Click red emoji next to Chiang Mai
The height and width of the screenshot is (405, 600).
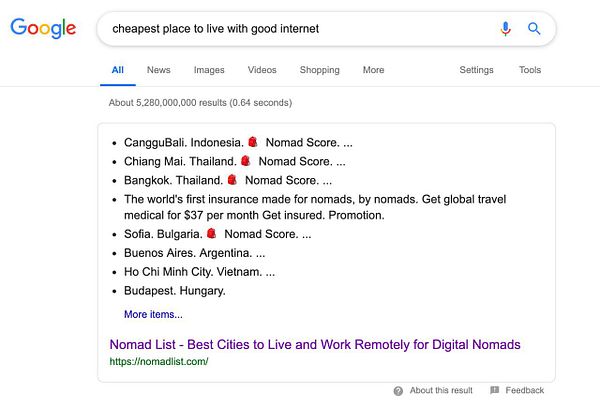[x=246, y=161]
